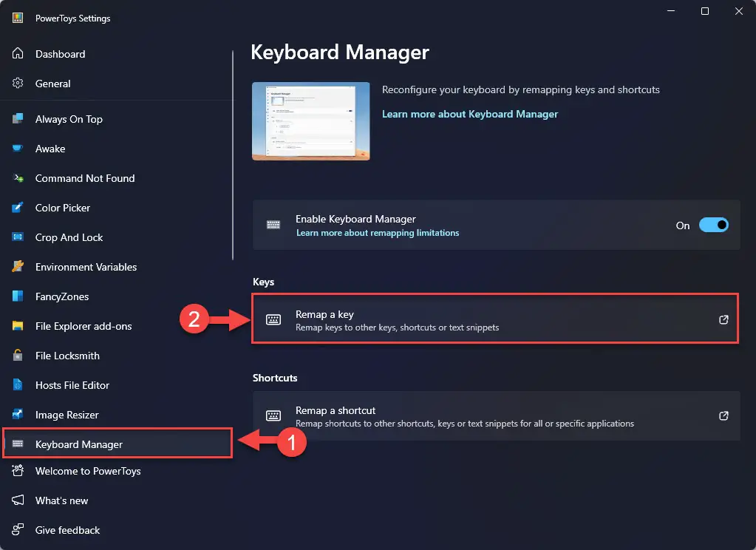Click the Remap a key open-window icon
Image resolution: width=756 pixels, height=550 pixels.
pyautogui.click(x=723, y=319)
